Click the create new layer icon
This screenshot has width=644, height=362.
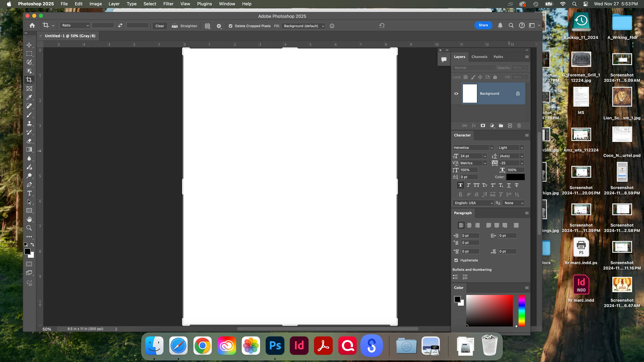tap(510, 126)
